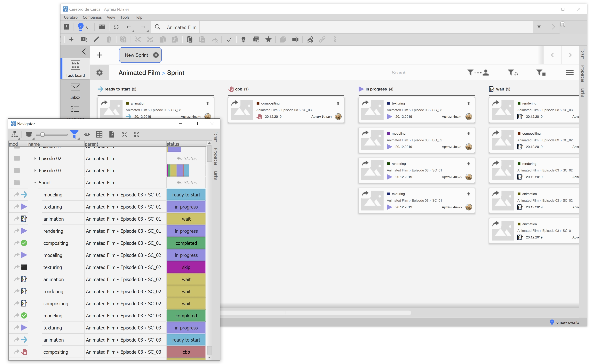Click the compositing card thumbnail in cbb column
Screen dimensions: 597x364
coord(242,110)
